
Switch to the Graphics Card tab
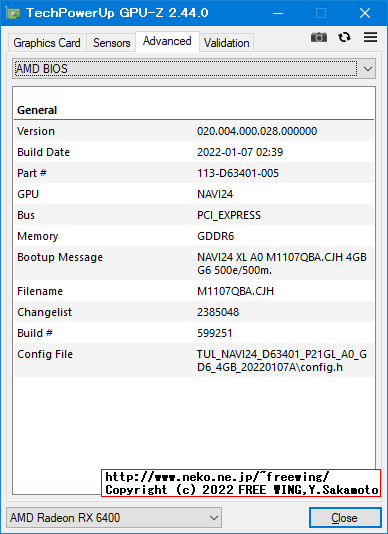click(x=47, y=43)
